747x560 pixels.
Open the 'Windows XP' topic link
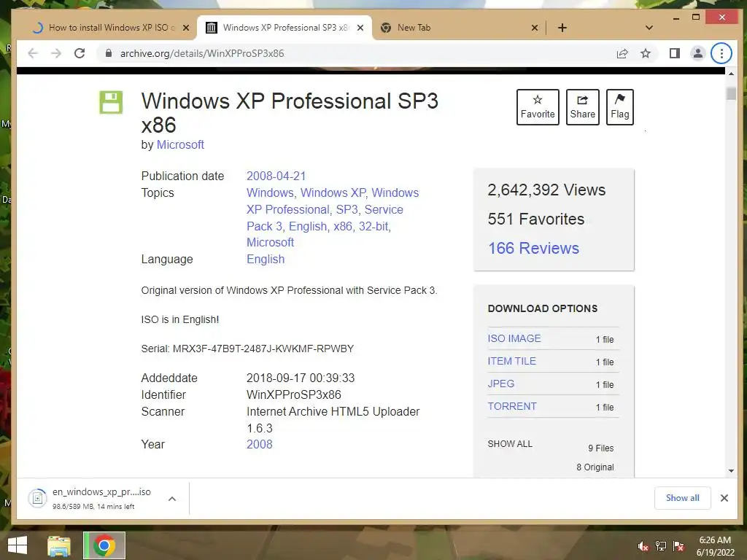pos(333,192)
